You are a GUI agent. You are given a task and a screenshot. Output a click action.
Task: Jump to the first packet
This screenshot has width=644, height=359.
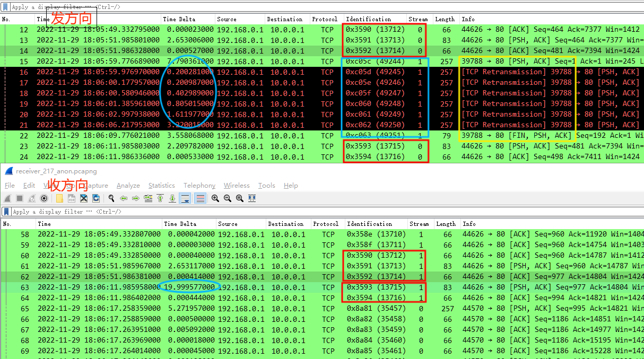pyautogui.click(x=160, y=198)
